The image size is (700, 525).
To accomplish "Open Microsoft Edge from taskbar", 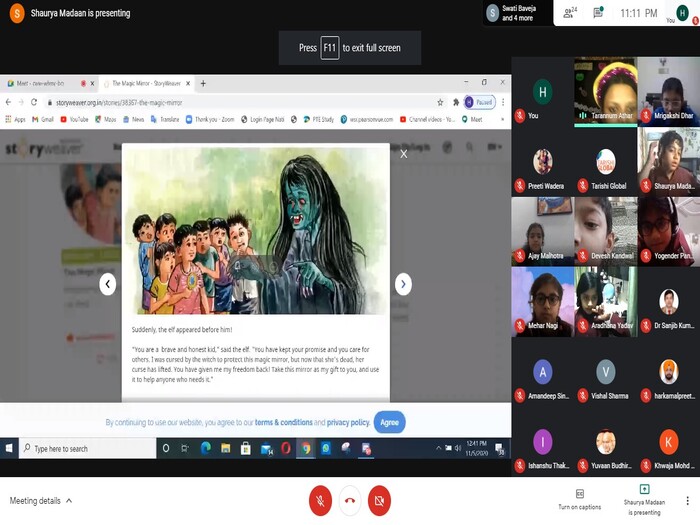I will click(205, 448).
